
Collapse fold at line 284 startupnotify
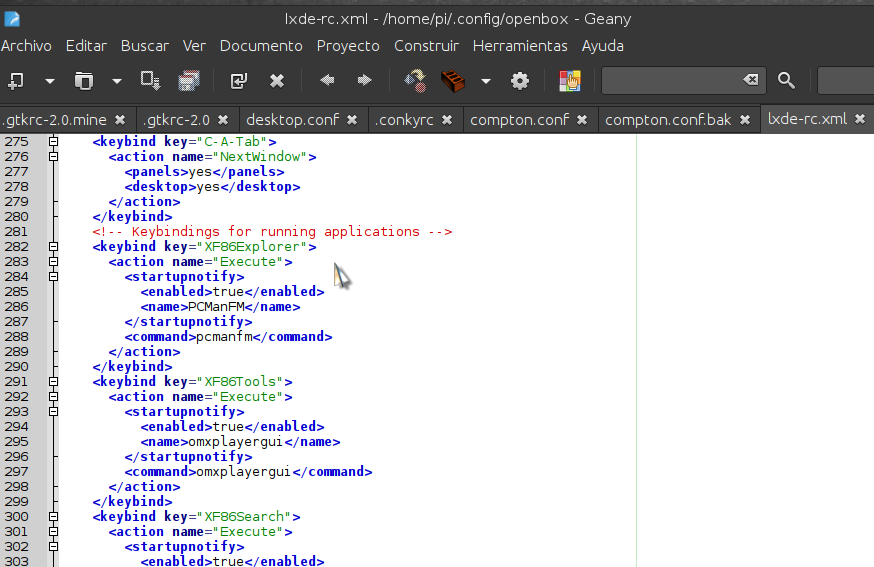click(x=54, y=277)
